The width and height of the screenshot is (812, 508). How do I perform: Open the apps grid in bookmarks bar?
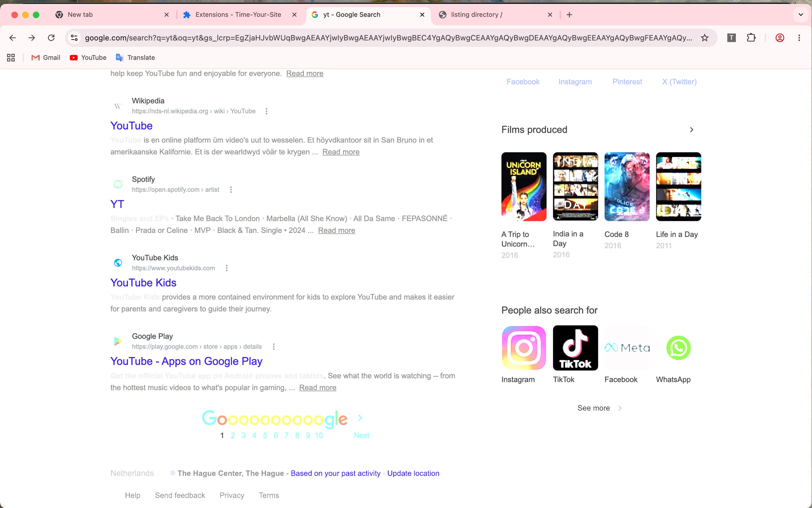click(x=11, y=58)
